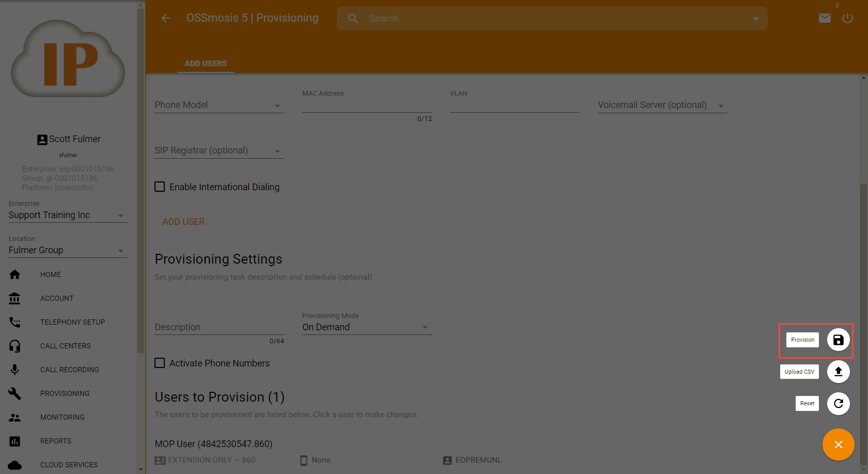
Task: Open the Provisioning Mode dropdown
Action: 366,327
